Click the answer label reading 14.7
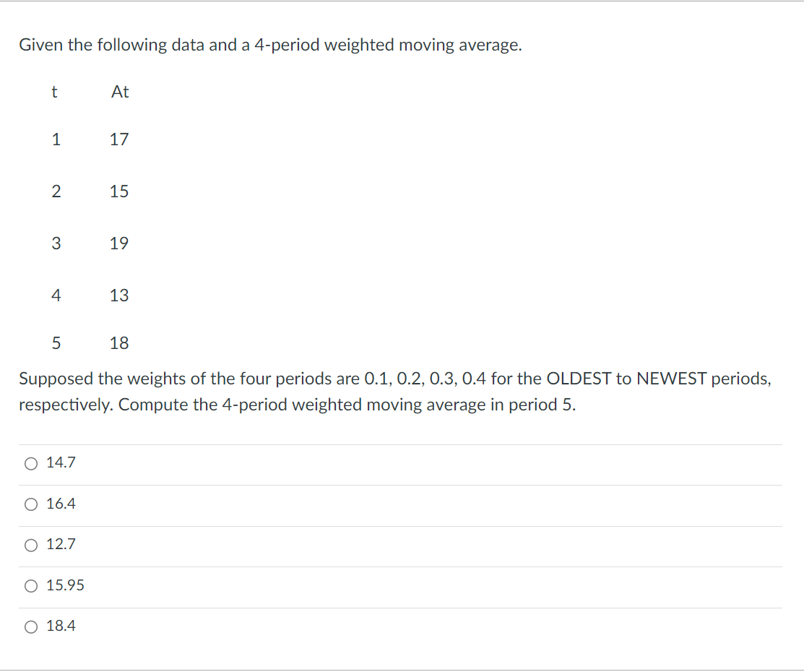804x672 pixels. click(x=61, y=462)
